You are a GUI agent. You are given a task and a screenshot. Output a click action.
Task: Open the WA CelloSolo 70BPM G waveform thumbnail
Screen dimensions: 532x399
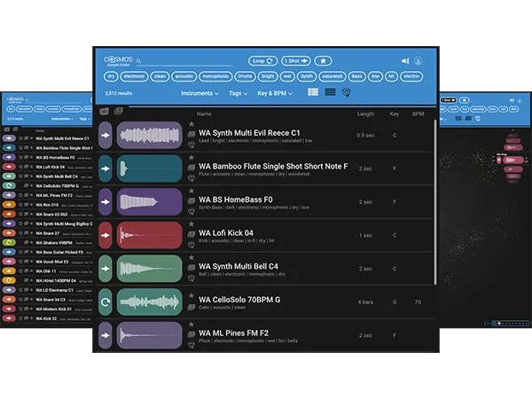[x=149, y=302]
